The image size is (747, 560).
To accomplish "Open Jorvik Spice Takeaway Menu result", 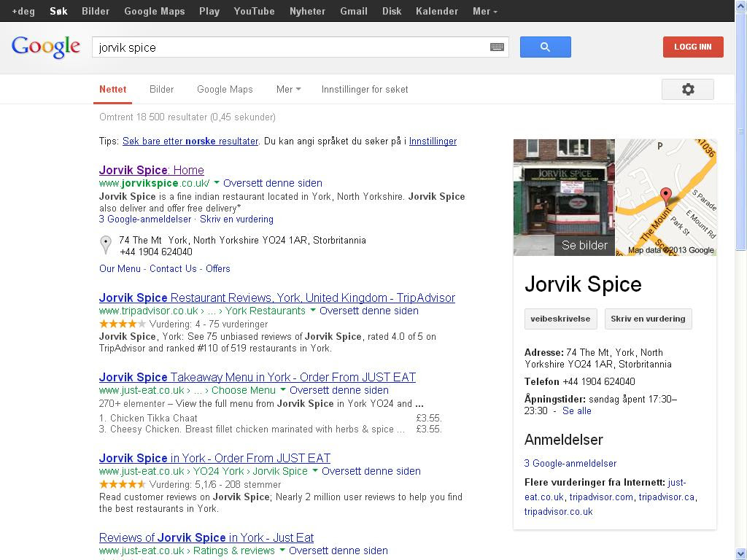I will [258, 377].
